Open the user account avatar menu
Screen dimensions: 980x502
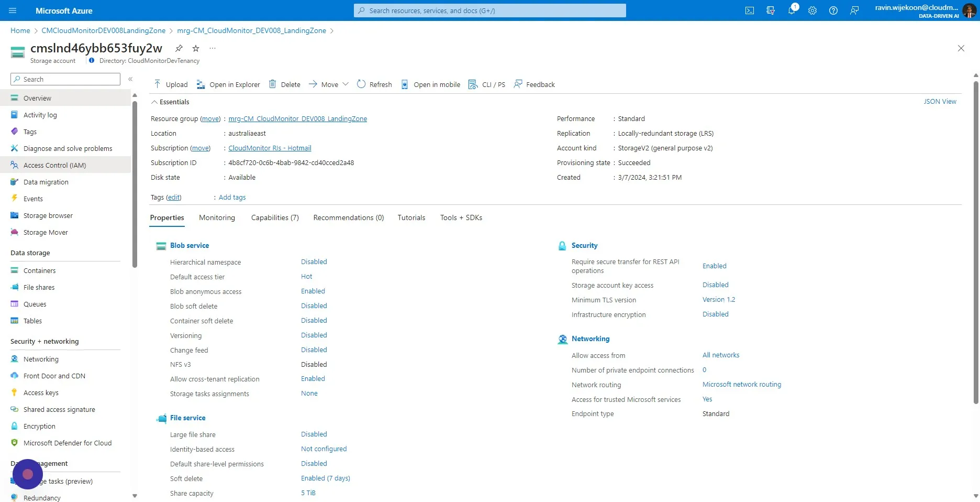click(x=969, y=10)
